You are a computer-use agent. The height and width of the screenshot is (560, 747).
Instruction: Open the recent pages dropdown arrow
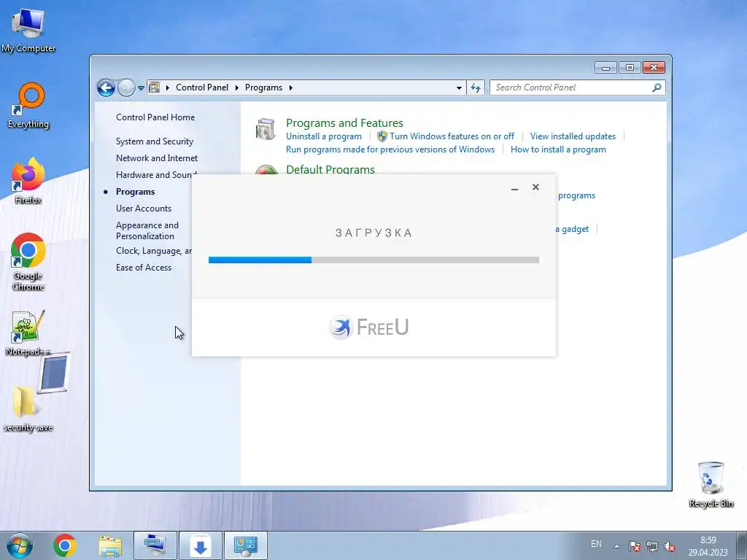(141, 88)
